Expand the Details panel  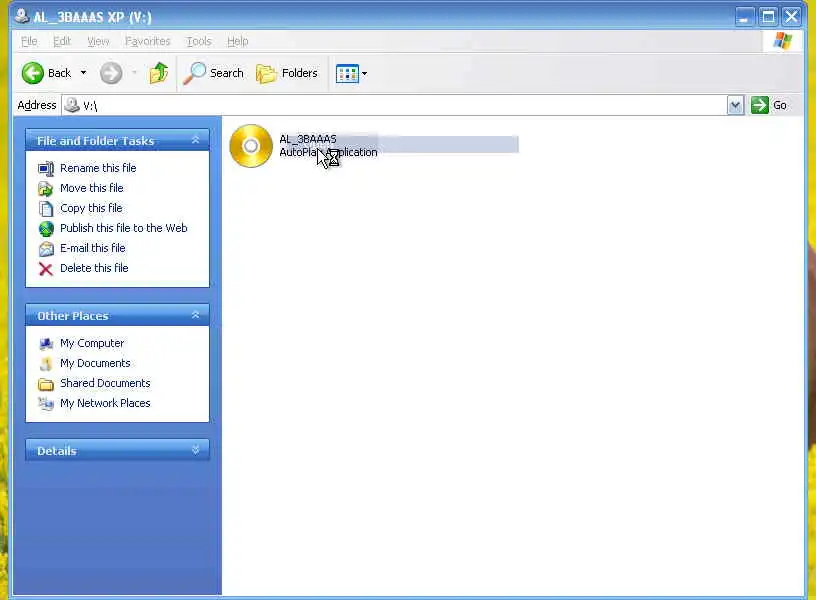point(196,450)
